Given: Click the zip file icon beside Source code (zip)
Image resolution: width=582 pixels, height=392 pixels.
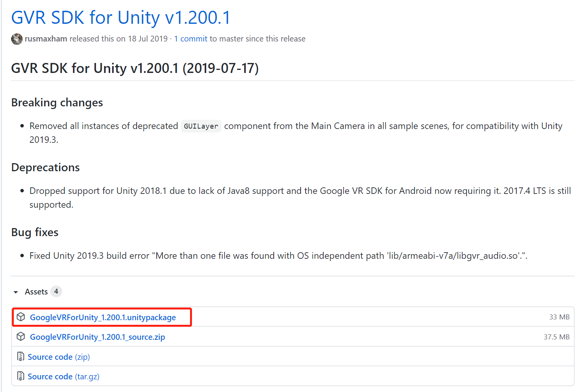Looking at the screenshot, I should tap(20, 357).
